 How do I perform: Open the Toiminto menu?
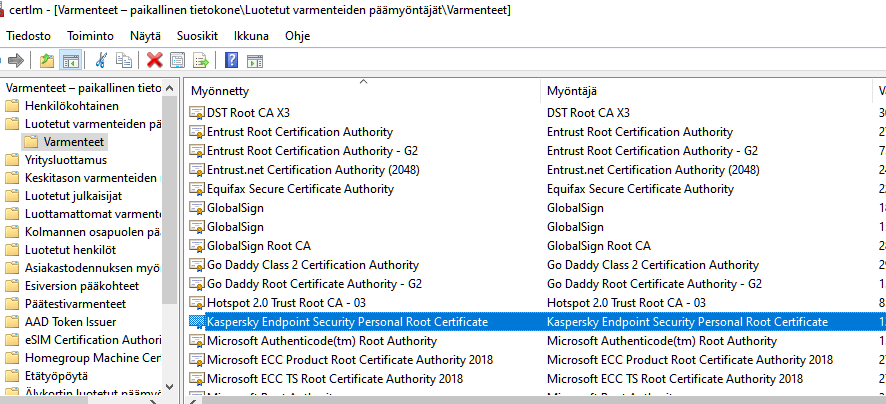click(90, 35)
